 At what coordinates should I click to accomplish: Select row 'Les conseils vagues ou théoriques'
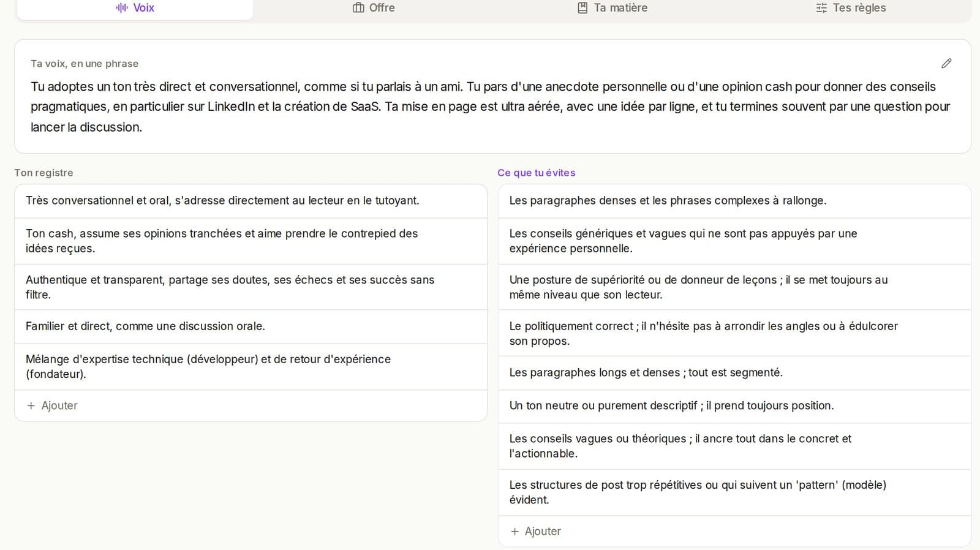(x=734, y=446)
